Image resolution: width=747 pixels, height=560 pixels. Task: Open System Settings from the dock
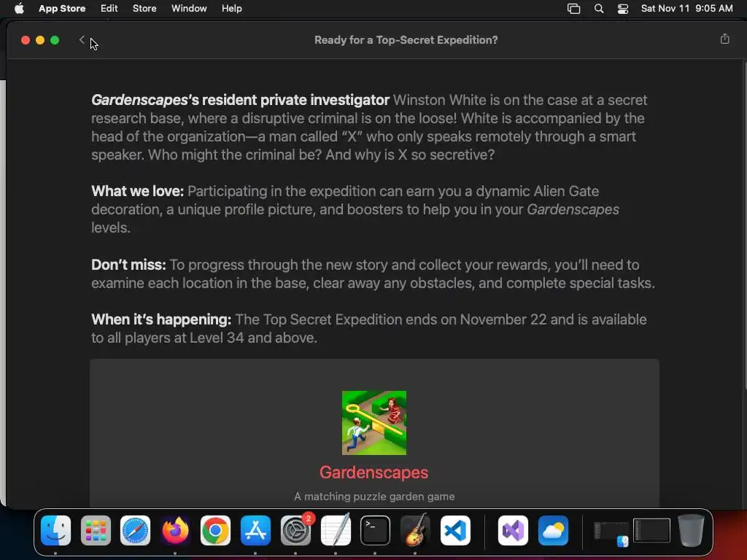pos(295,531)
